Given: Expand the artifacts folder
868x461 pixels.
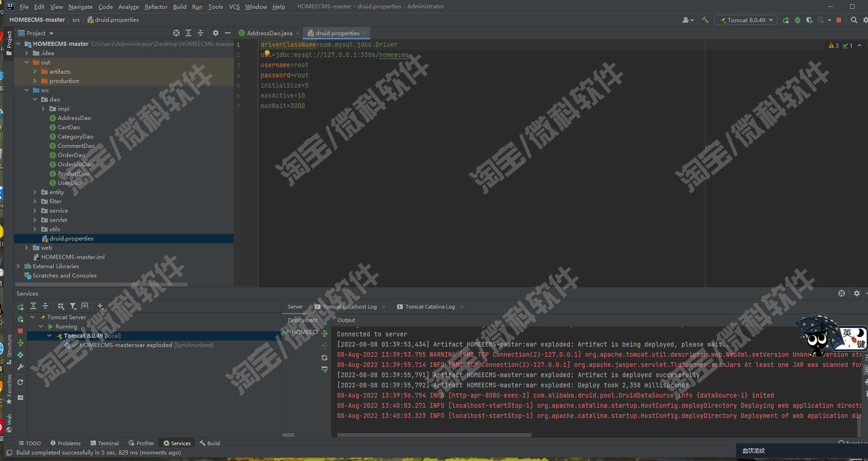Looking at the screenshot, I should (35, 71).
